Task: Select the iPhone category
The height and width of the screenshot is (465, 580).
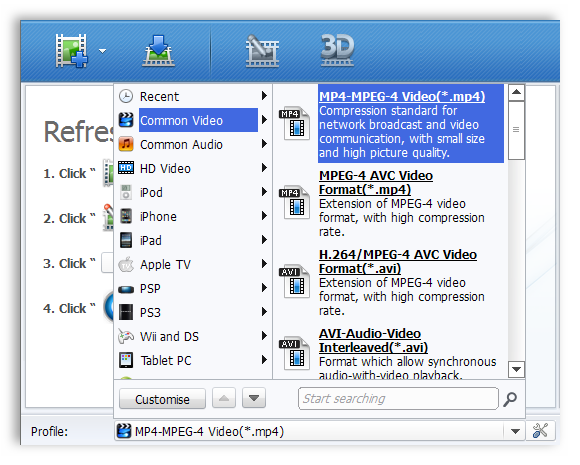Action: [x=193, y=216]
